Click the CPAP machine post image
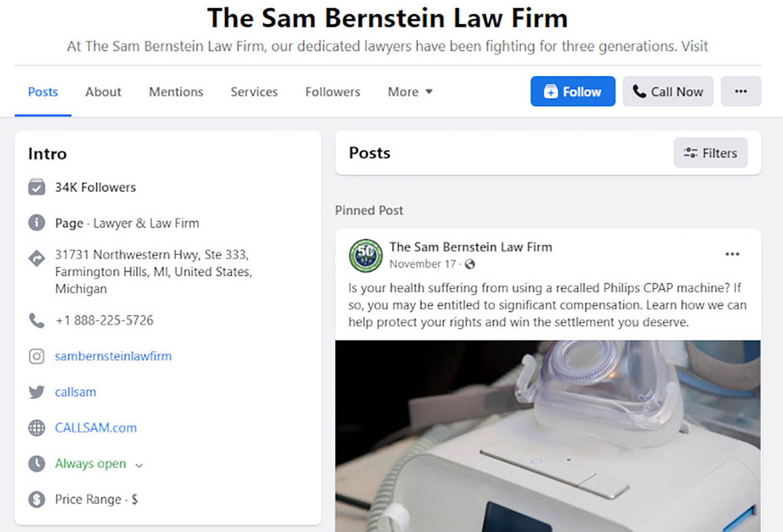The height and width of the screenshot is (532, 783). 547,436
